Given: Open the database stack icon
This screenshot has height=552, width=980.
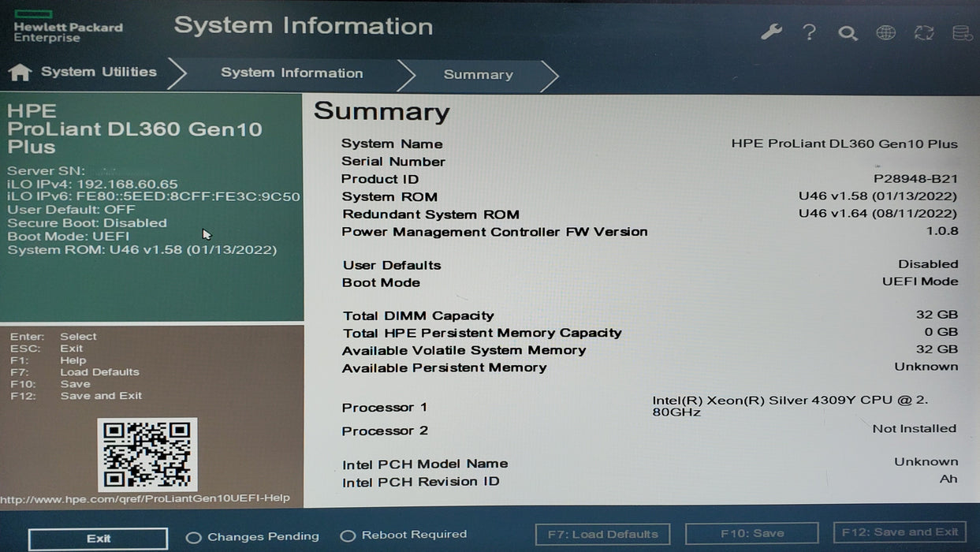Looking at the screenshot, I should click(x=962, y=33).
